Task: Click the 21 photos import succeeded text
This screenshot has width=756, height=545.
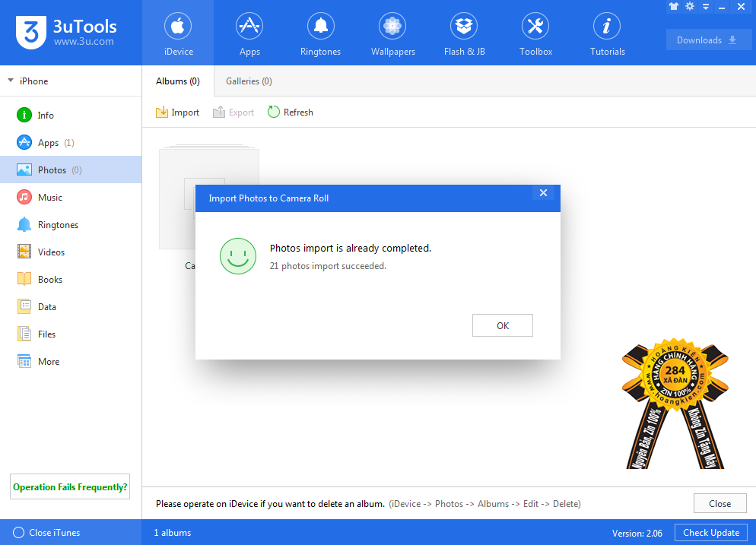Action: (x=328, y=266)
